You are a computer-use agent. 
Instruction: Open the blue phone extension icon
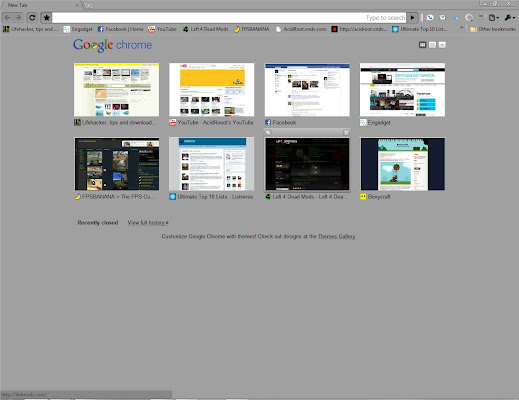click(430, 18)
